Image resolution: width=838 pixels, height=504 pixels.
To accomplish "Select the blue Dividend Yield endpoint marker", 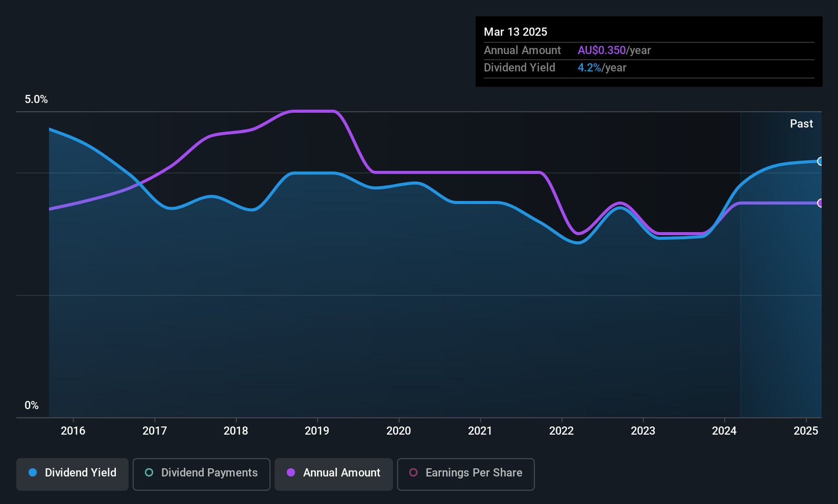I will [x=821, y=162].
